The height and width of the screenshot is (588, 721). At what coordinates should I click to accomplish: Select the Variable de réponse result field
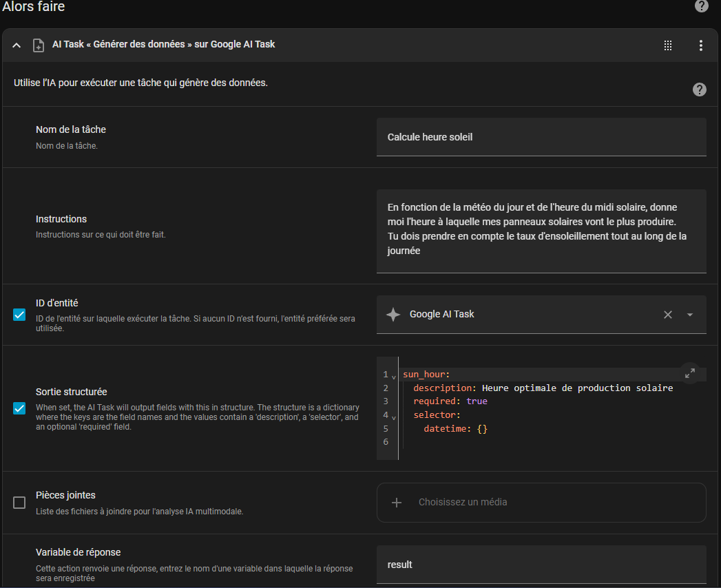tap(541, 565)
